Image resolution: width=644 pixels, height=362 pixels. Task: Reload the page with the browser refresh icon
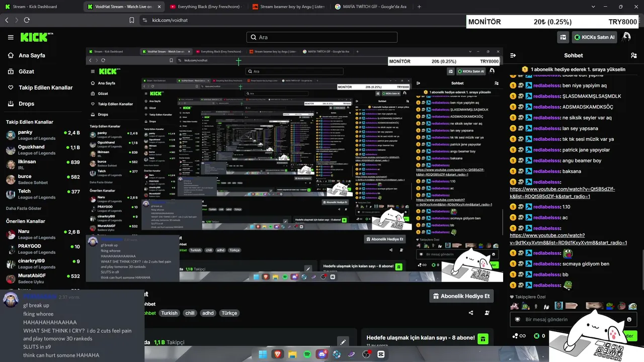27,20
